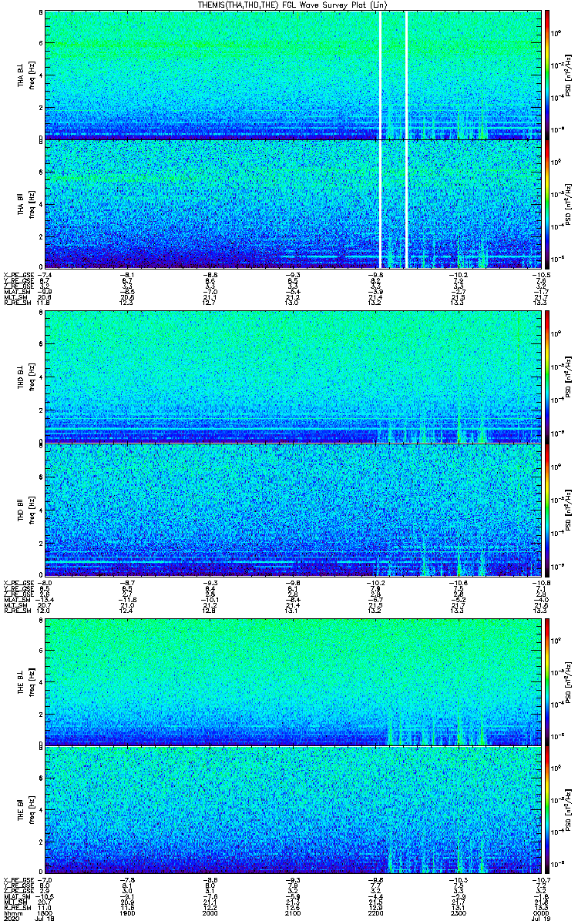This screenshot has width=578, height=924.
Task: Click the hhmm axis label
Action: pyautogui.click(x=12, y=914)
